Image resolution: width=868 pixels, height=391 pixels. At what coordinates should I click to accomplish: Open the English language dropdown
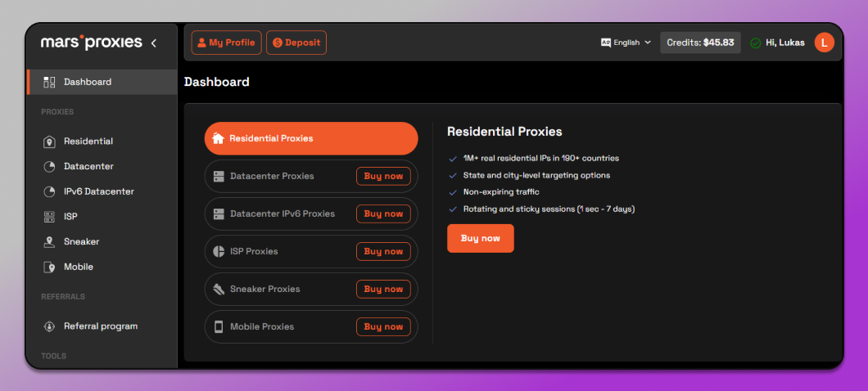[x=626, y=43]
